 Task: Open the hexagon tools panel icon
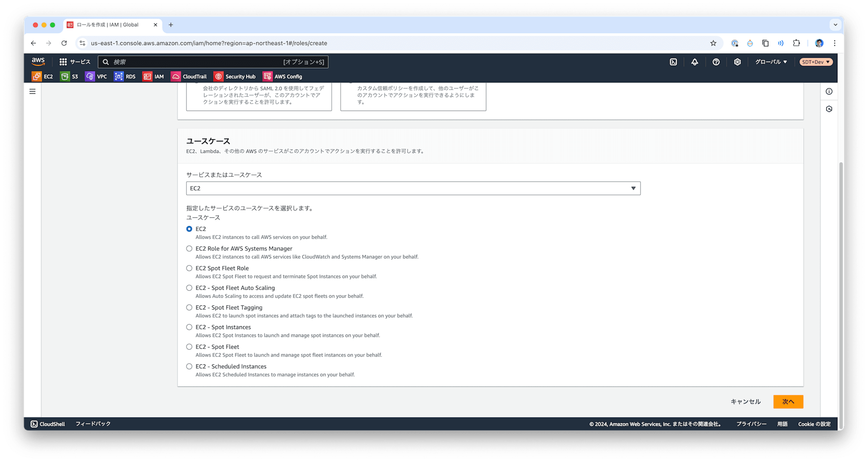[829, 109]
